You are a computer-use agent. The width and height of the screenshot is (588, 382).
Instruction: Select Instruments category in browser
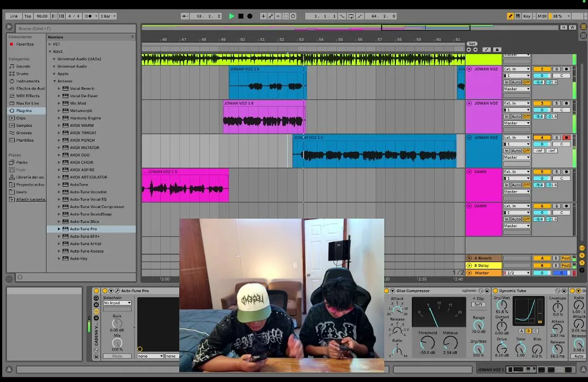click(x=28, y=81)
